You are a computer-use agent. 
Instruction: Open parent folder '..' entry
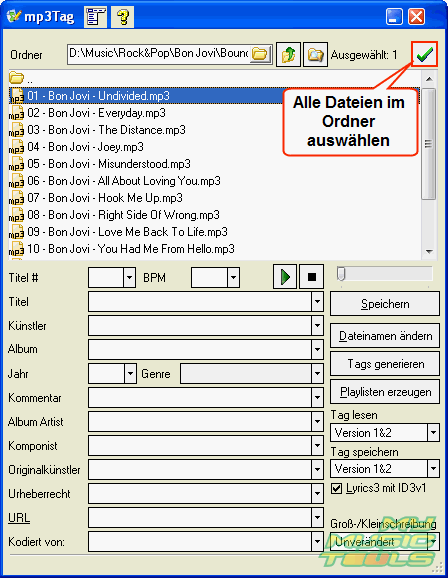[21, 78]
